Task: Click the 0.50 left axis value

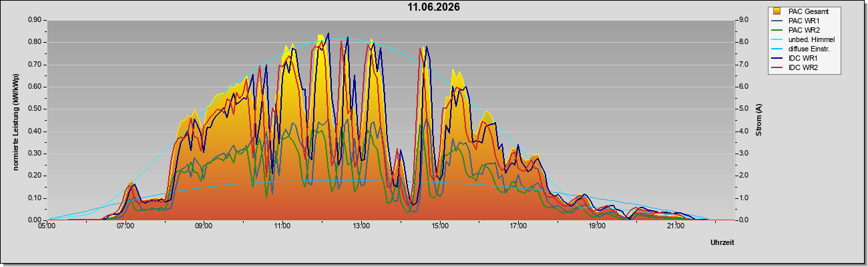Action: point(35,109)
